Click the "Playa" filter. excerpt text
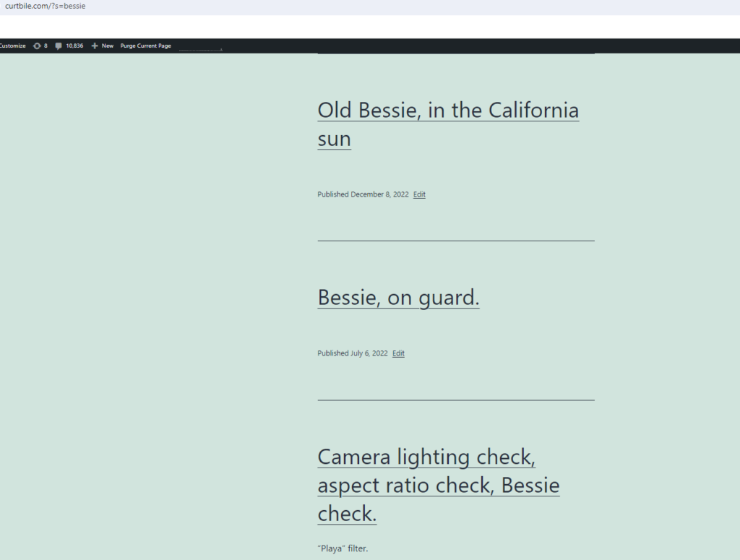Image resolution: width=740 pixels, height=560 pixels. (343, 548)
